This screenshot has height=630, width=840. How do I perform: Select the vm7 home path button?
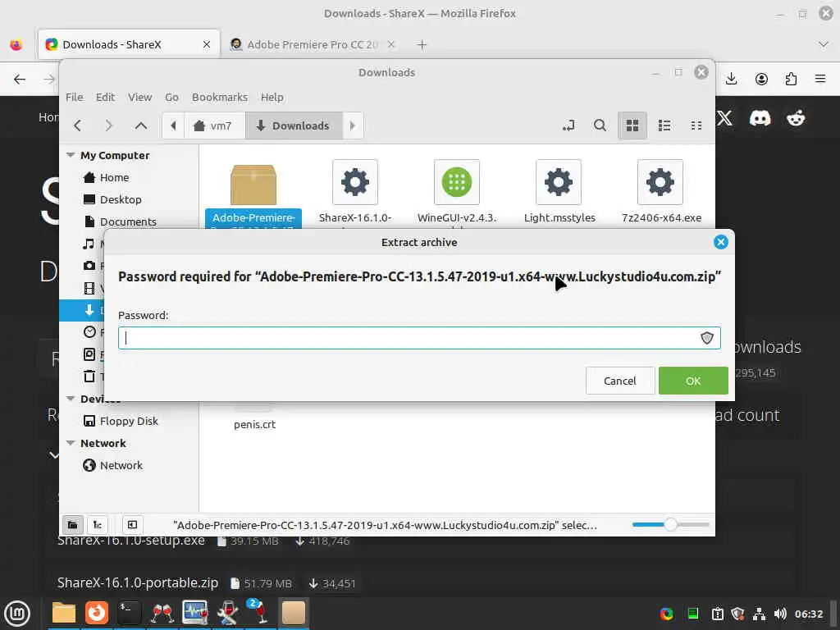pos(214,126)
